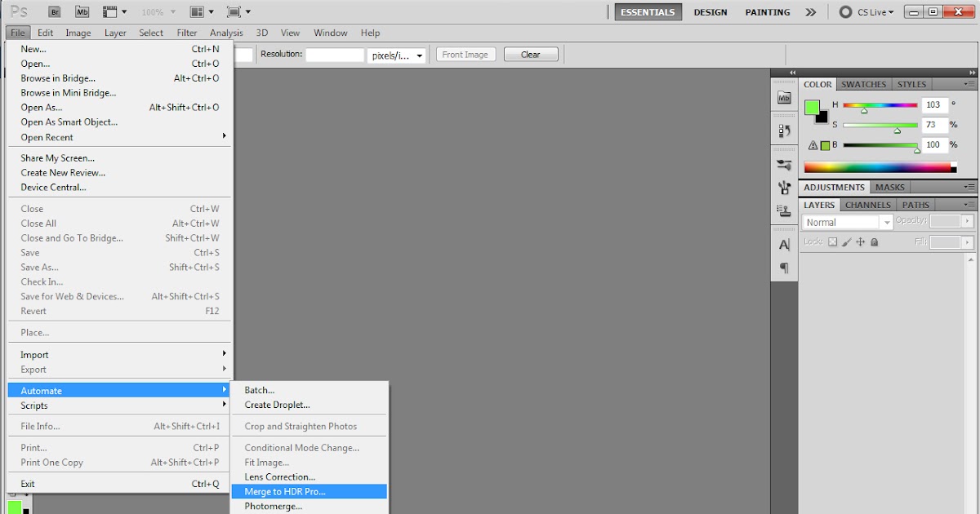Screen dimensions: 980x514
Task: Click the color spectrum ramp bar
Action: pos(880,167)
